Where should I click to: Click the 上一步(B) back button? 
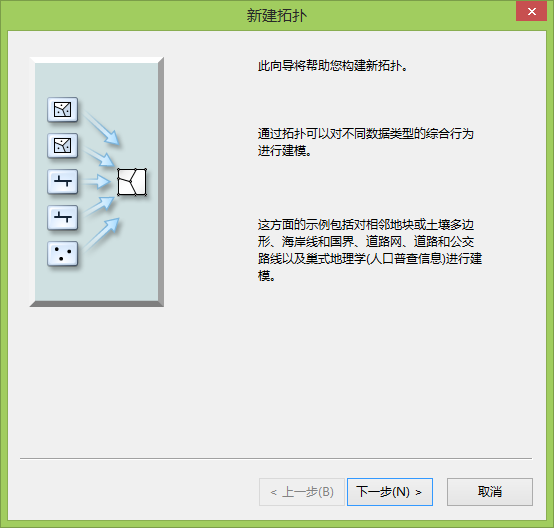coord(302,492)
